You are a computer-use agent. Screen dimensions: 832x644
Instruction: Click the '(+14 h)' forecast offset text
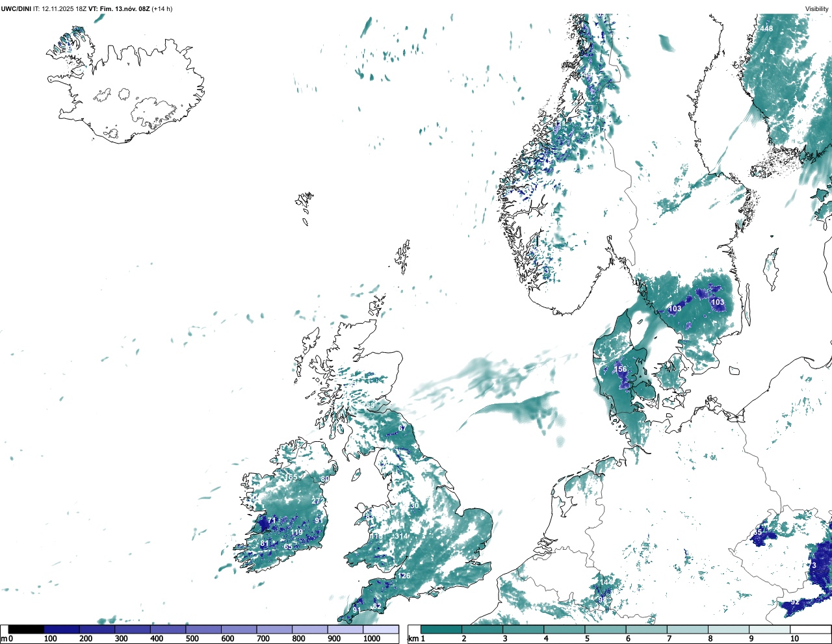click(x=162, y=9)
